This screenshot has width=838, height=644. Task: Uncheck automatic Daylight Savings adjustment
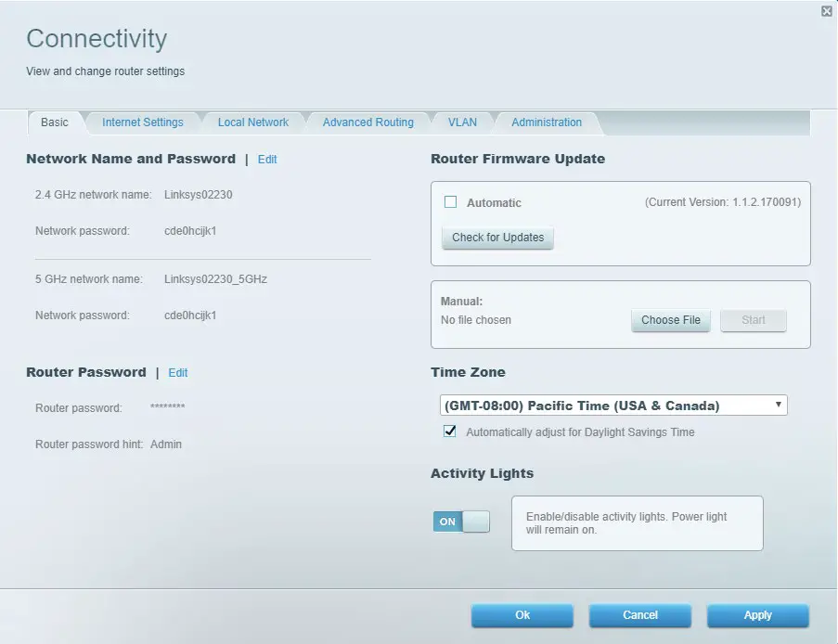pyautogui.click(x=449, y=431)
